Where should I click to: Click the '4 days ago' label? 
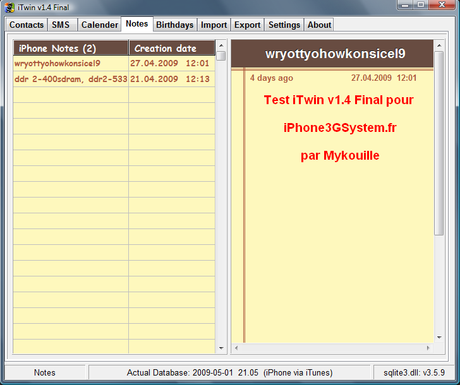coord(272,78)
